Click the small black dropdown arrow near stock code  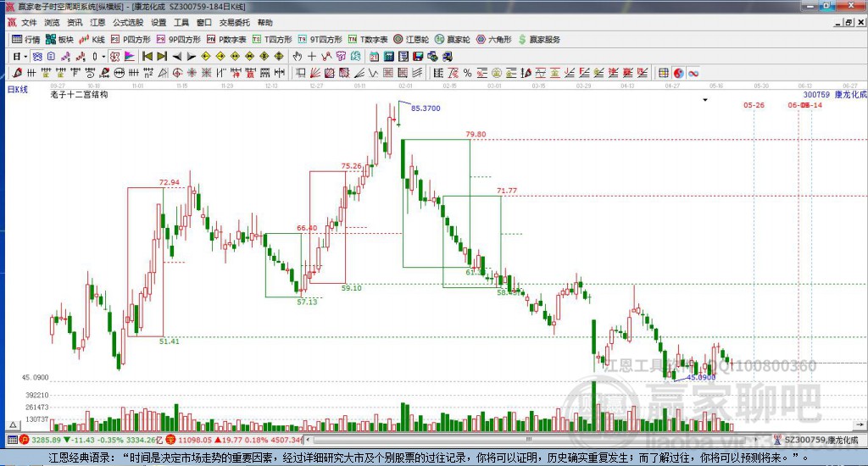[x=704, y=100]
